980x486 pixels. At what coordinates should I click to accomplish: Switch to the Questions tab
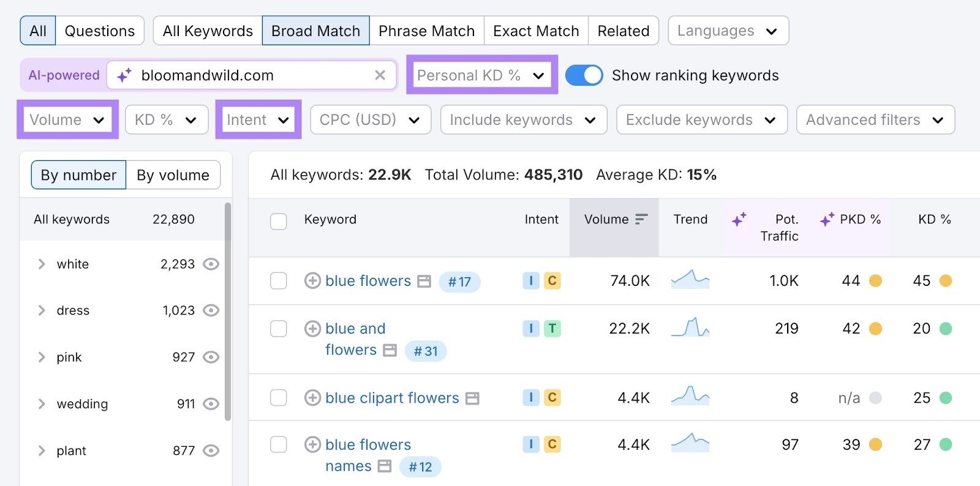point(100,30)
